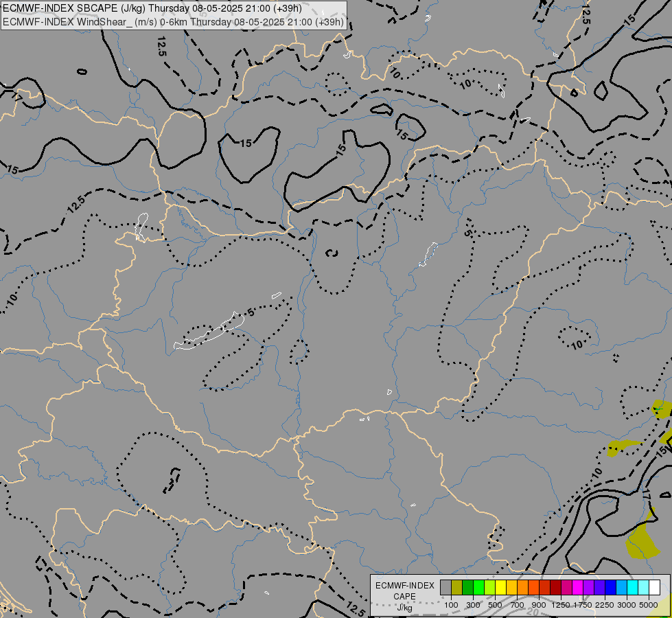The width and height of the screenshot is (672, 618).
Task: Click the J/kg unit label in legend
Action: 404,608
